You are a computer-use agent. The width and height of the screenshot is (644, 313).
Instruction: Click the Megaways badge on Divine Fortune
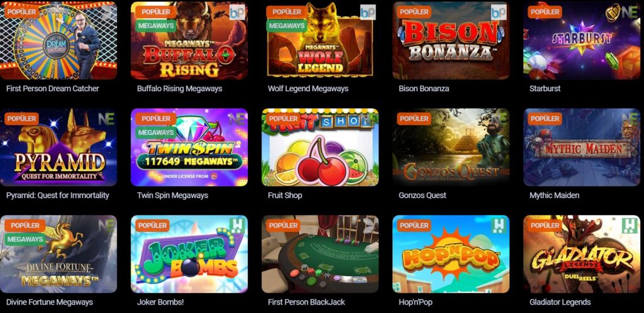tap(25, 239)
